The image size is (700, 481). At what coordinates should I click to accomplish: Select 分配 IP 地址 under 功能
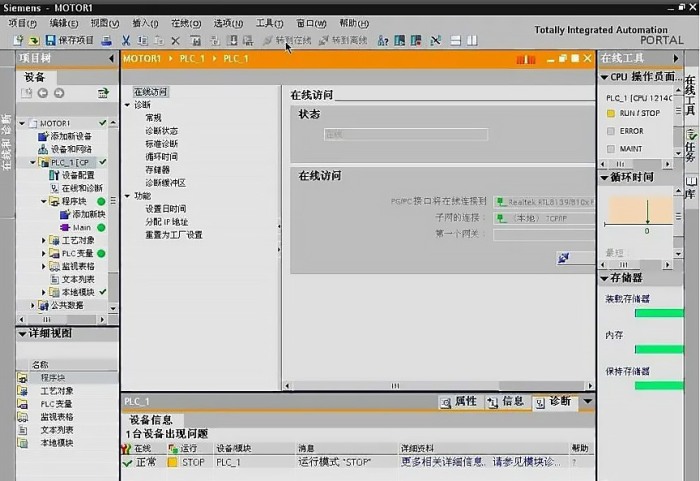tap(167, 222)
